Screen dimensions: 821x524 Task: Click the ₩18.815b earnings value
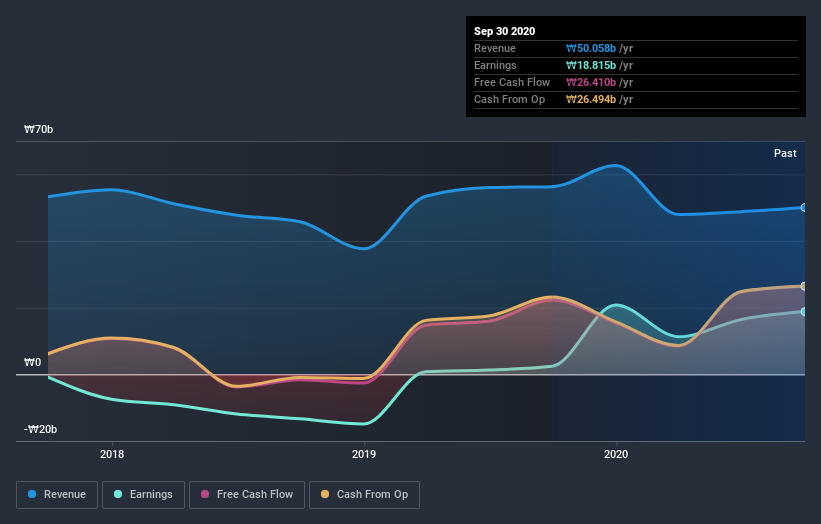(591, 65)
